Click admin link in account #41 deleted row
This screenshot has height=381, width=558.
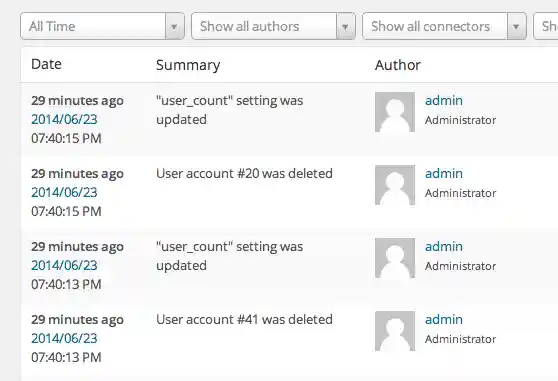point(444,319)
